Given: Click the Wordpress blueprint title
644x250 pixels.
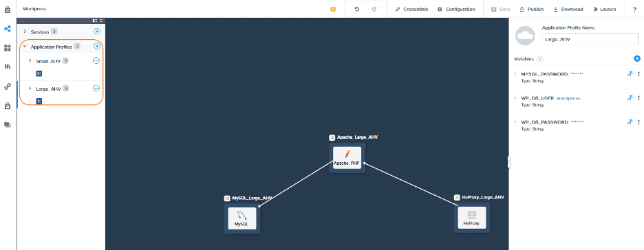Looking at the screenshot, I should click(x=34, y=9).
